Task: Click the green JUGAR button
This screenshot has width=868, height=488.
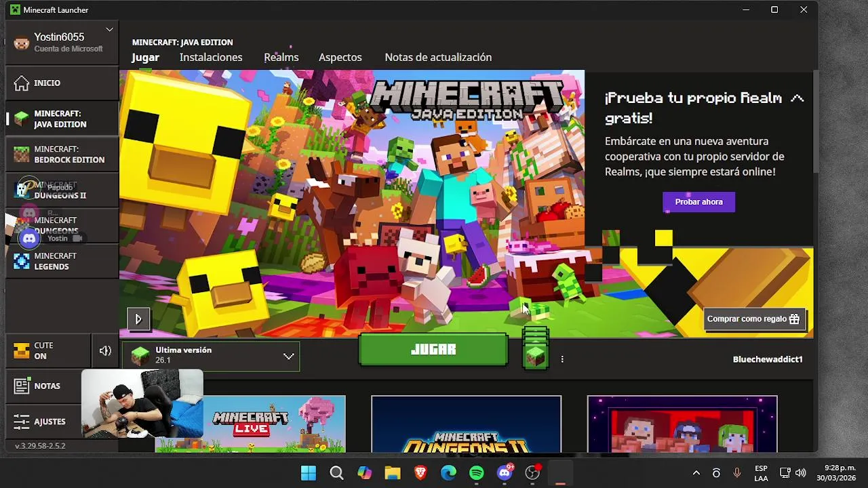Action: pyautogui.click(x=433, y=350)
